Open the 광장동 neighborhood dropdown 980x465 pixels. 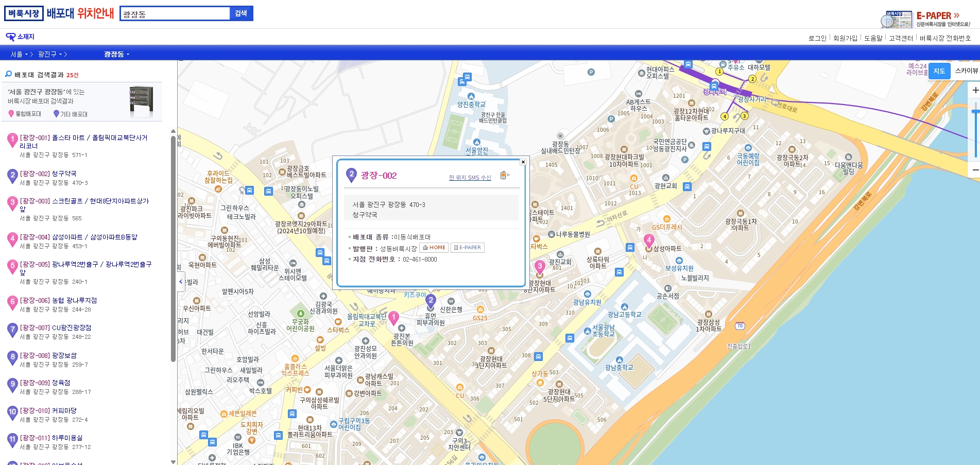pyautogui.click(x=117, y=54)
